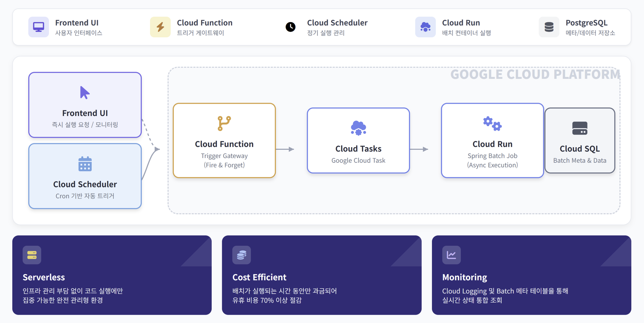The width and height of the screenshot is (644, 323).
Task: Click the text '(Async Execution)'
Action: tap(492, 165)
